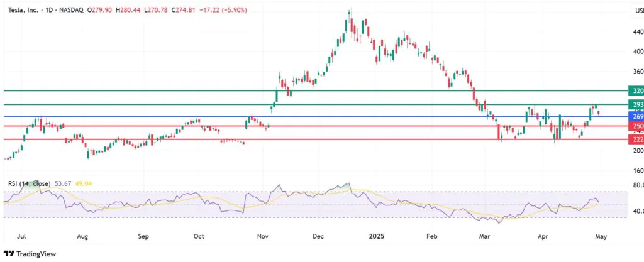Click the blue 269 price label
Image resolution: width=644 pixels, height=262 pixels.
coord(636,116)
